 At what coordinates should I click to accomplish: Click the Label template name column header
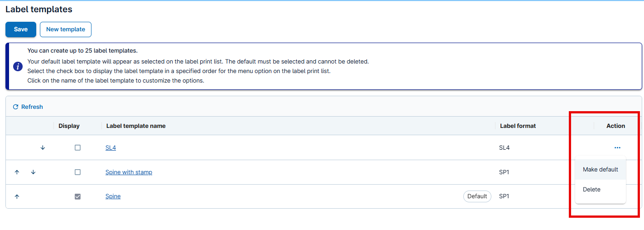pos(136,126)
